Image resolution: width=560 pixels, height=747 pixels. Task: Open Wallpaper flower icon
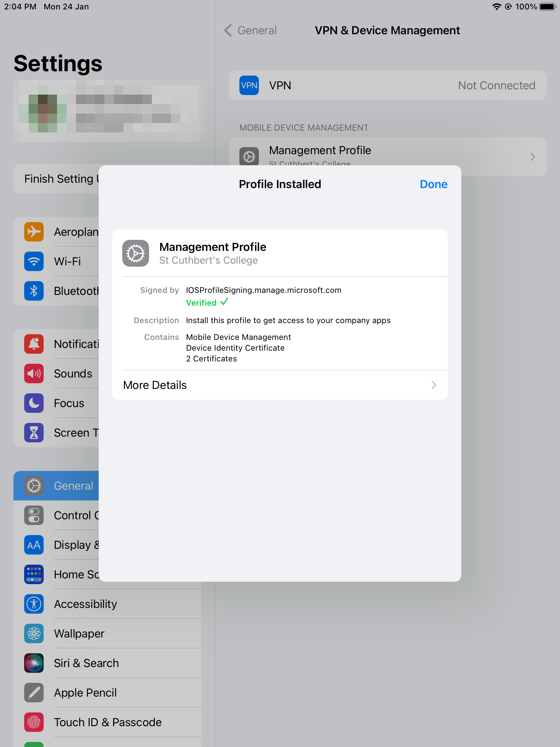coord(34,633)
